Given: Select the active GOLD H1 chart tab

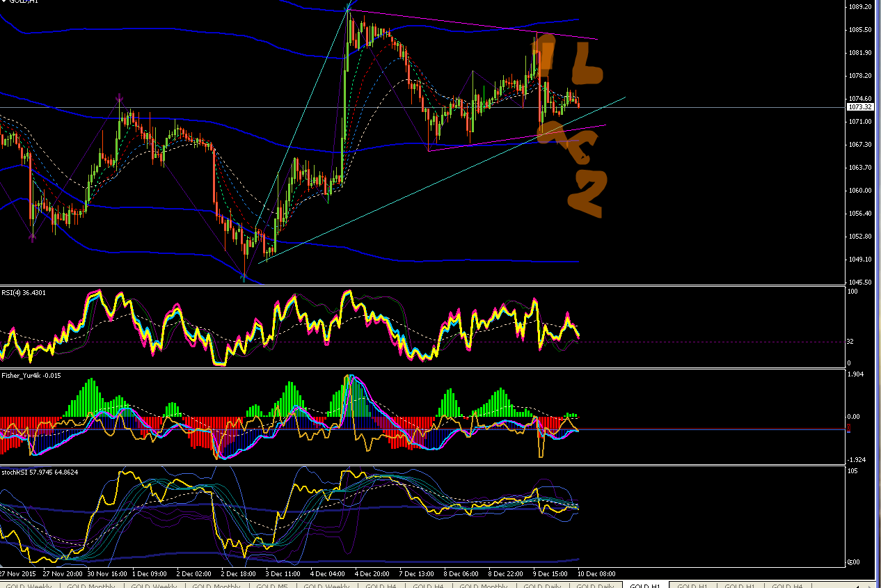Looking at the screenshot, I should (x=644, y=586).
